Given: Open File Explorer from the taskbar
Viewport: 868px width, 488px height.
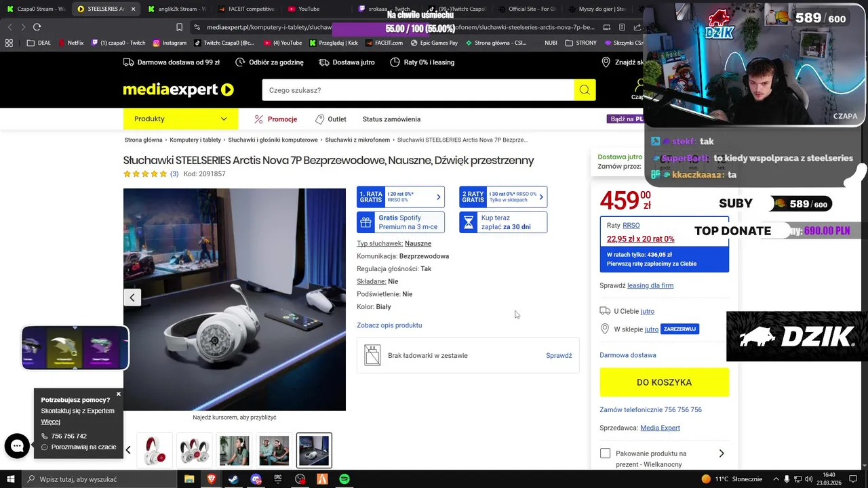Looking at the screenshot, I should tap(189, 479).
